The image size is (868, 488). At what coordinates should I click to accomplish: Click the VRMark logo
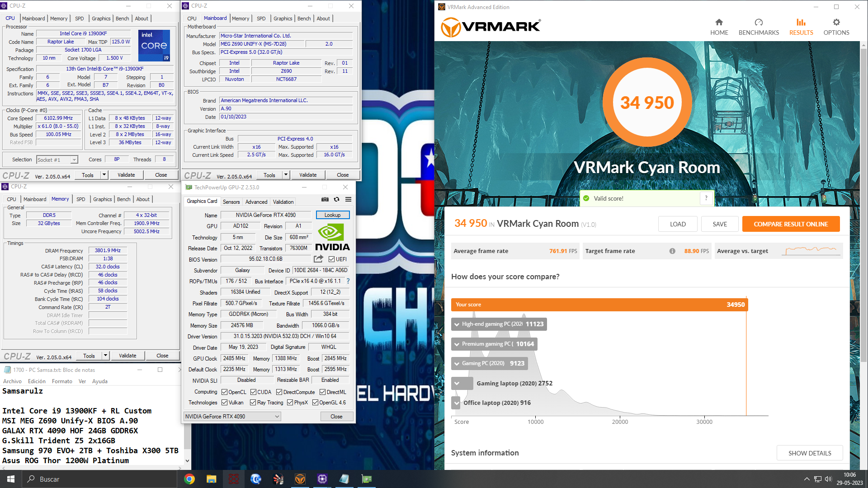pyautogui.click(x=491, y=27)
